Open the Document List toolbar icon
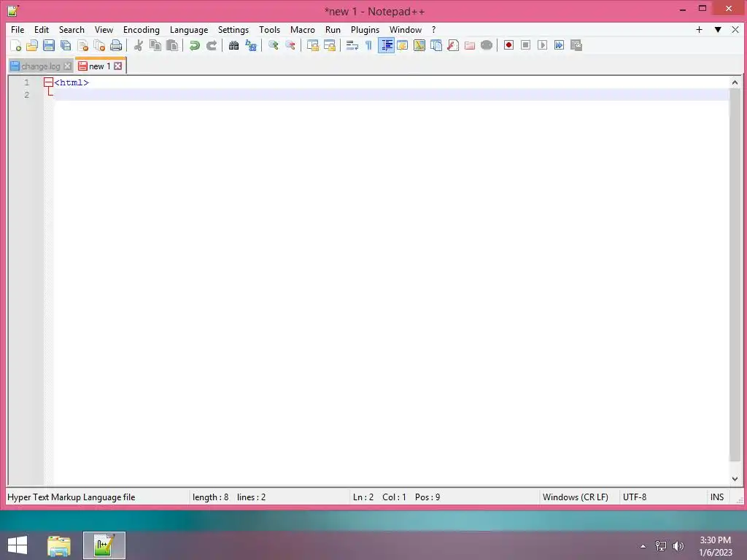 pos(436,45)
